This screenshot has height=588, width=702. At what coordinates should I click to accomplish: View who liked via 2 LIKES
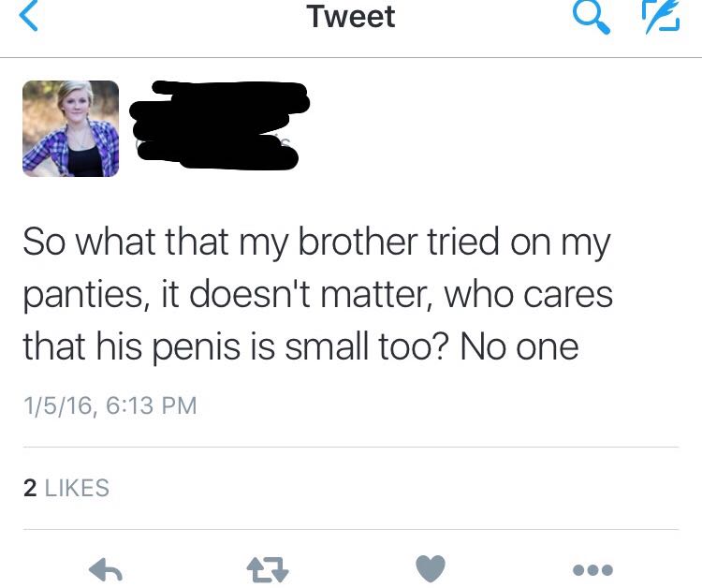(x=66, y=488)
